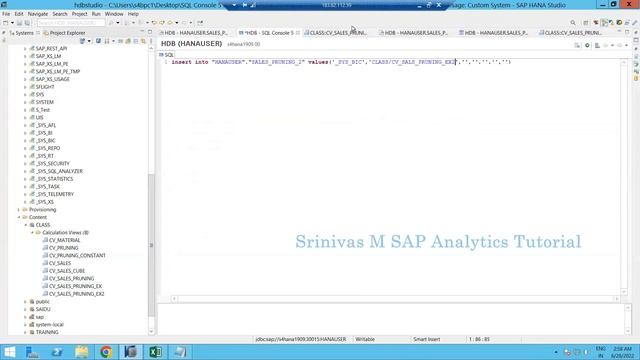
Task: Minimize the Systems panel
Action: 142,32
